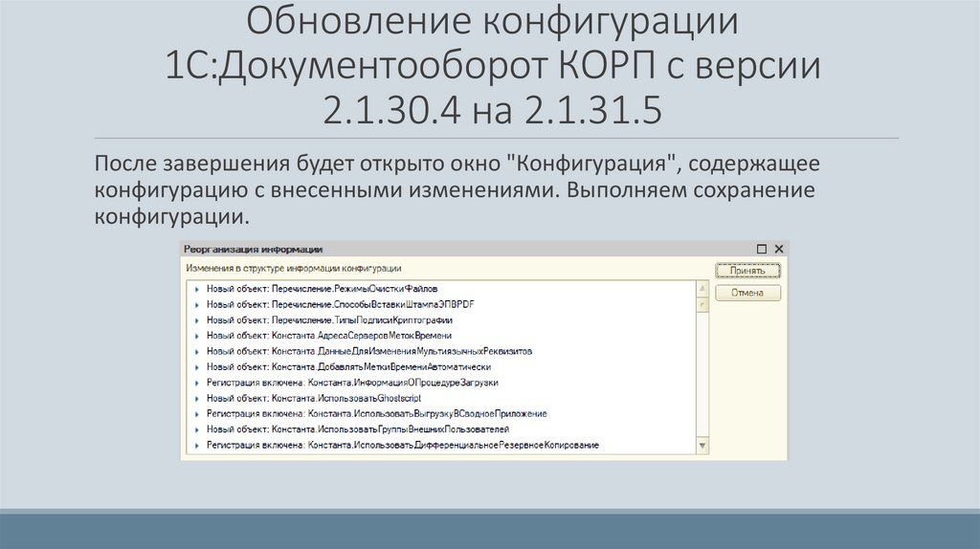Select text Константа.ИспользоватьДифференциальноеРезервноеКопирование

point(453,446)
